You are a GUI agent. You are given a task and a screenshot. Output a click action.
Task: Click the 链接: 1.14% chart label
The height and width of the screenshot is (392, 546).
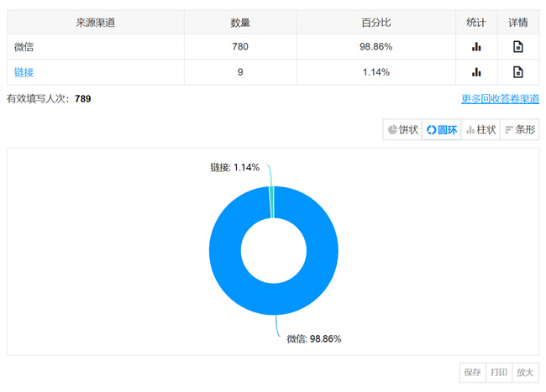click(x=234, y=168)
